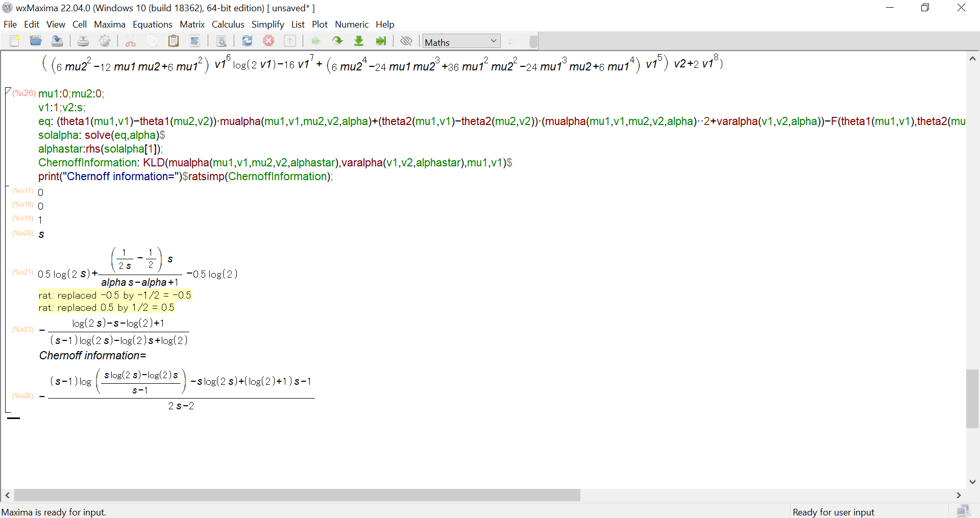
Task: Save the document using the toolbar icon
Action: pyautogui.click(x=57, y=41)
